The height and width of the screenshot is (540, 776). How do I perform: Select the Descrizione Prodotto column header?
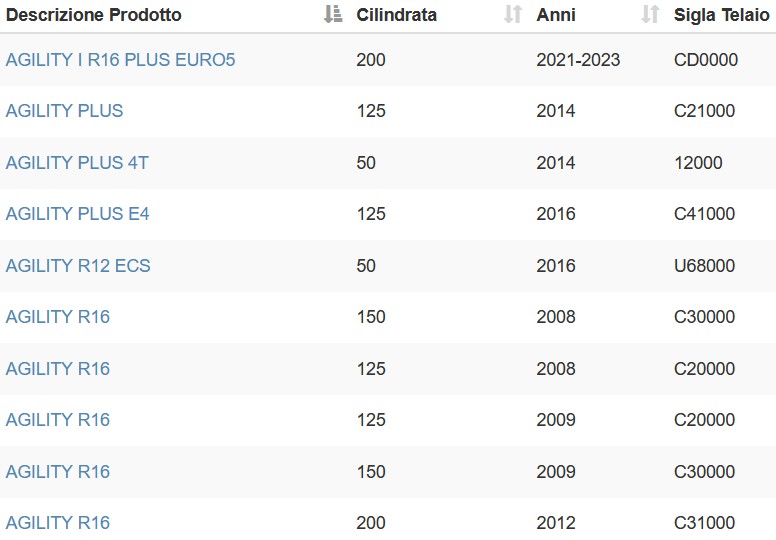pos(94,15)
